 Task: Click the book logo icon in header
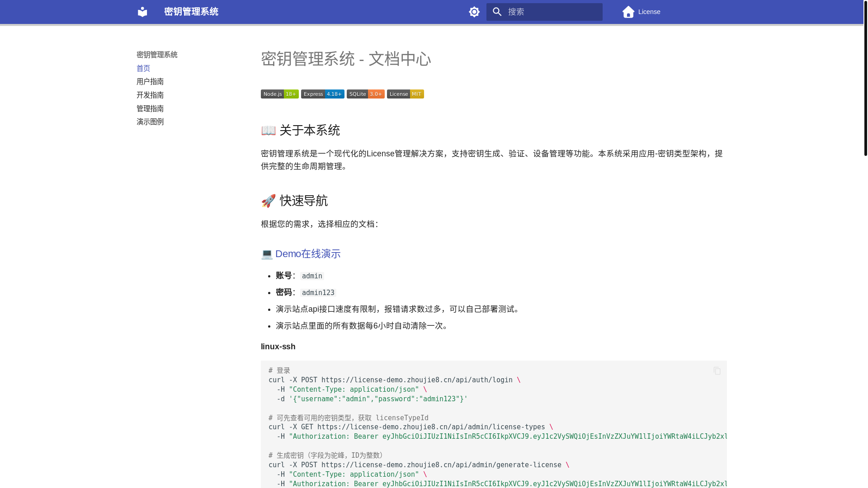[x=142, y=12]
